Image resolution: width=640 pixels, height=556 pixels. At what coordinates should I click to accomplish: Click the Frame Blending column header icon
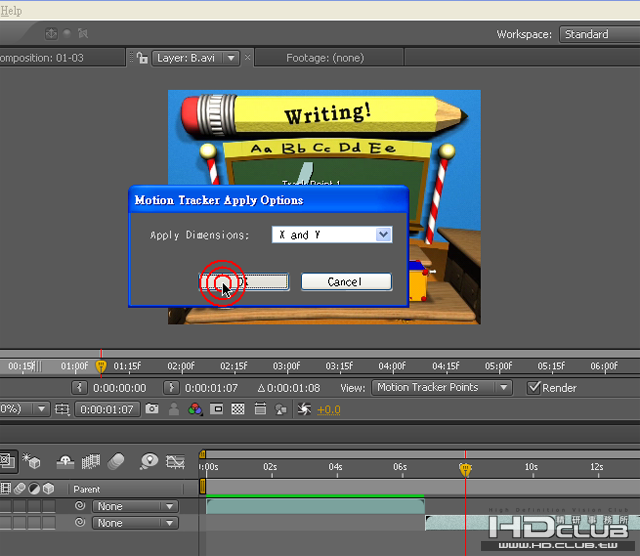6,489
